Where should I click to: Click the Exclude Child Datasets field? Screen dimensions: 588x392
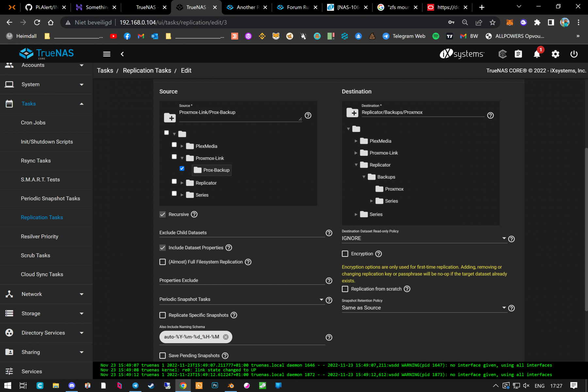[242, 233]
